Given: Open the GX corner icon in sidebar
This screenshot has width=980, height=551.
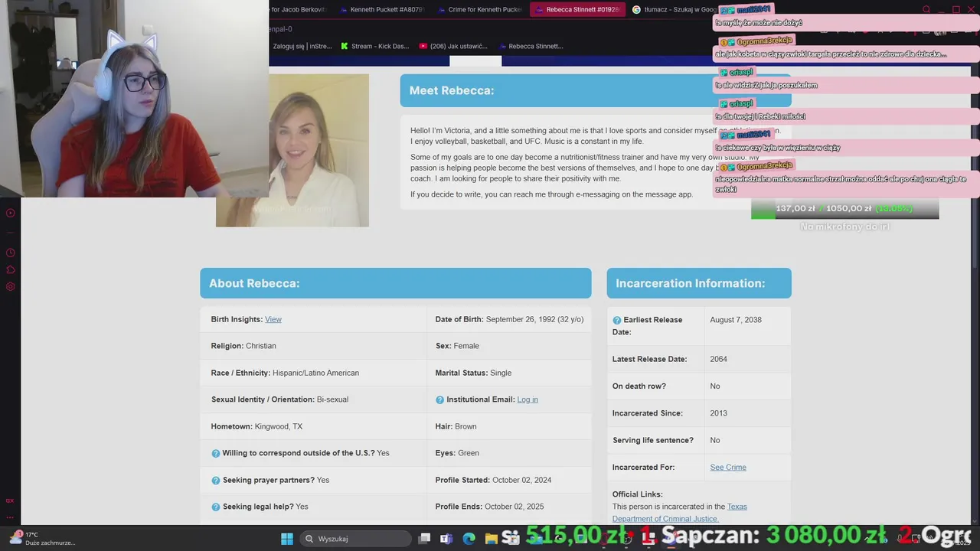Looking at the screenshot, I should point(10,500).
